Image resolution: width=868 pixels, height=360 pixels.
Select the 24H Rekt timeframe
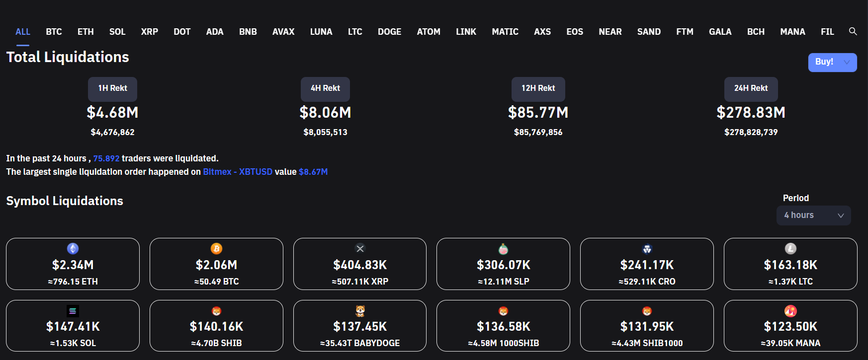pos(751,88)
